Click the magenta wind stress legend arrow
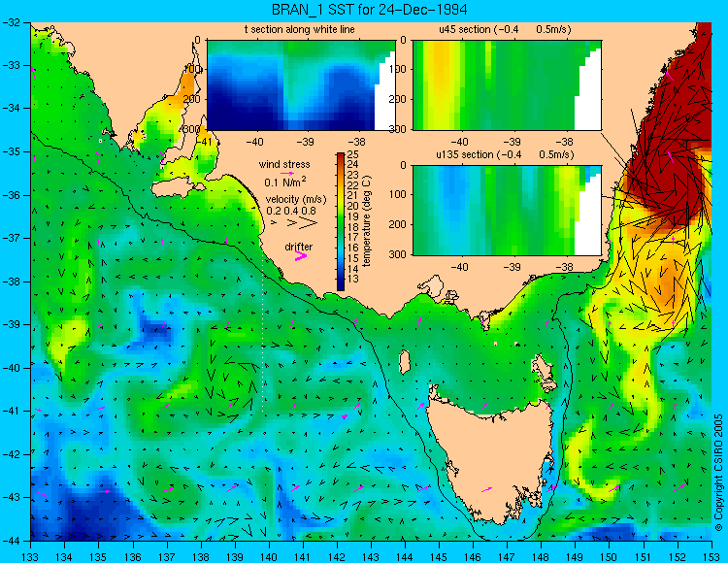 [287, 173]
